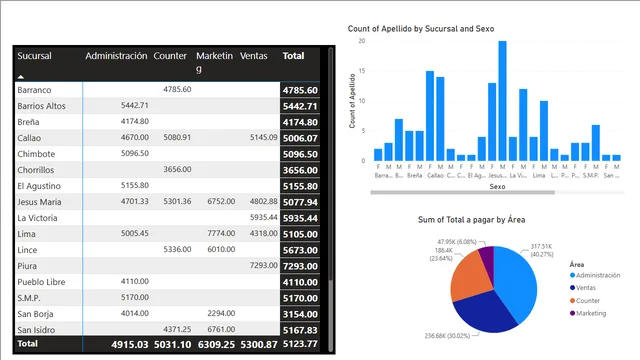The image size is (640, 360).
Task: Click San Borja Marketing value 2294.00
Action: click(221, 313)
